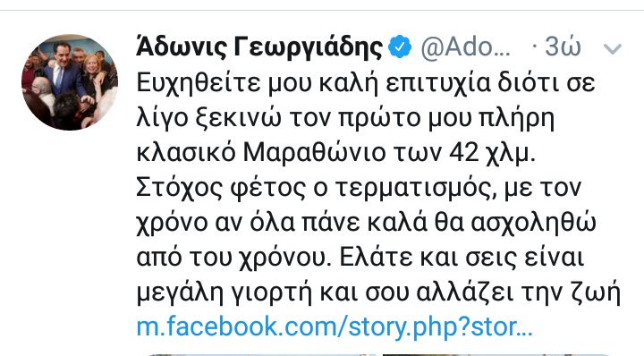This screenshot has width=644, height=356.
Task: Click the 3ώ tweet timestamp
Action: click(563, 47)
